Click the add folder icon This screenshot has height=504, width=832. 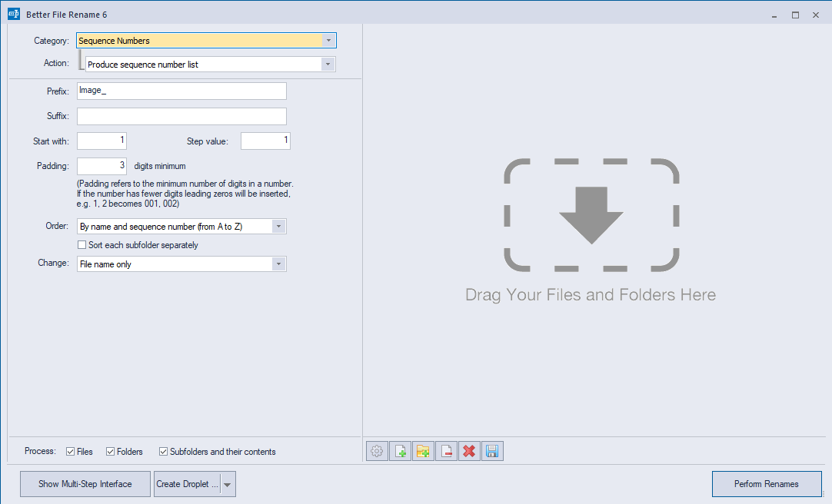coord(423,452)
